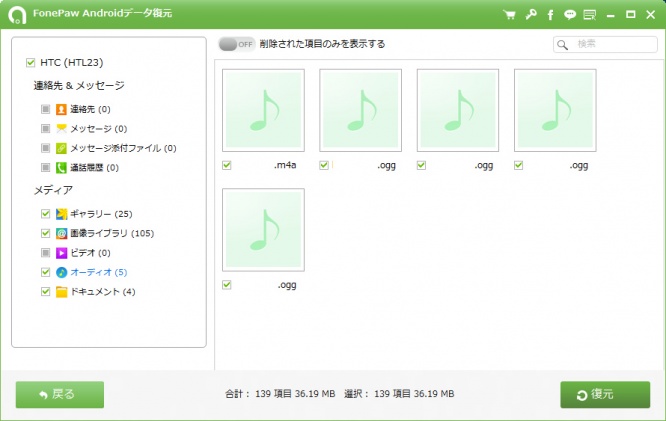
Task: Click the 画像ライブラリ icon
Action: click(61, 233)
